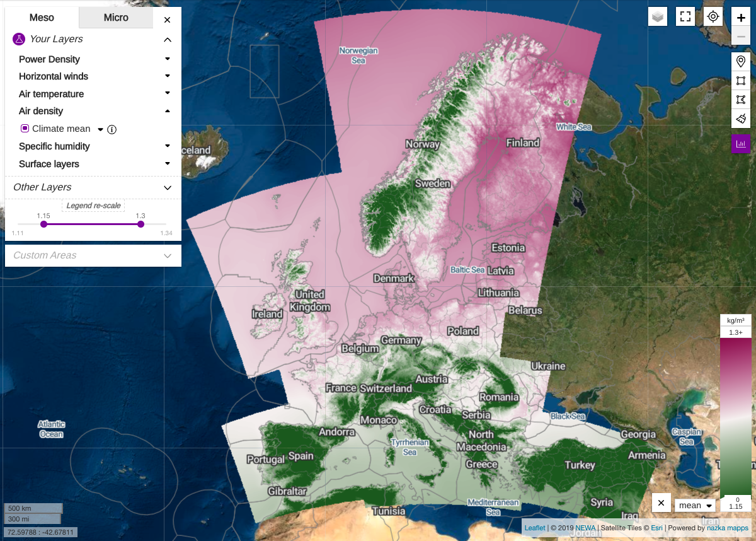Show info for Climate mean layer
Viewport: 756px width, 541px height.
[x=112, y=129]
